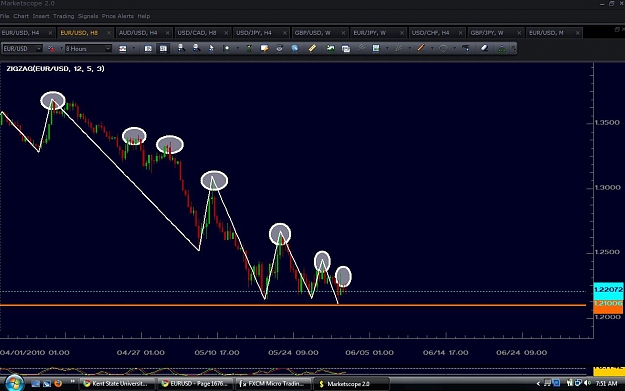Expand the arrow next to save chart icon
Image resolution: width=625 pixels, height=391 pixels.
point(387,49)
